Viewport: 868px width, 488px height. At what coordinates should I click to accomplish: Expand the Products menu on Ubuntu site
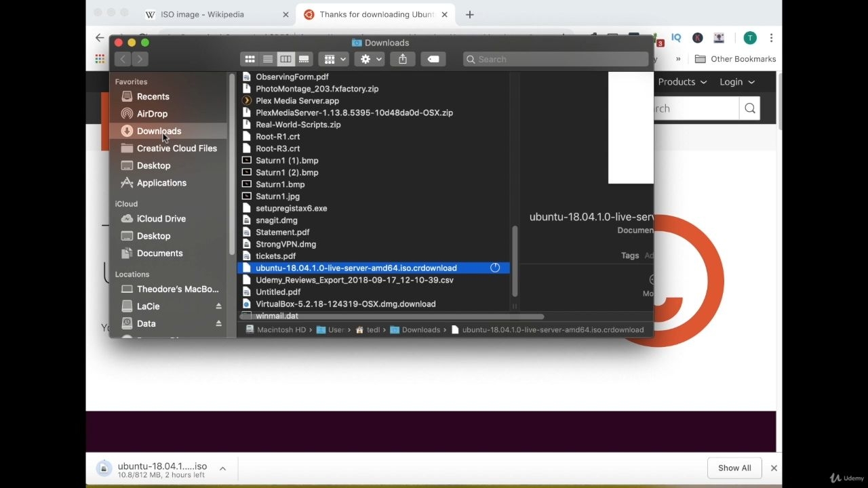(682, 82)
